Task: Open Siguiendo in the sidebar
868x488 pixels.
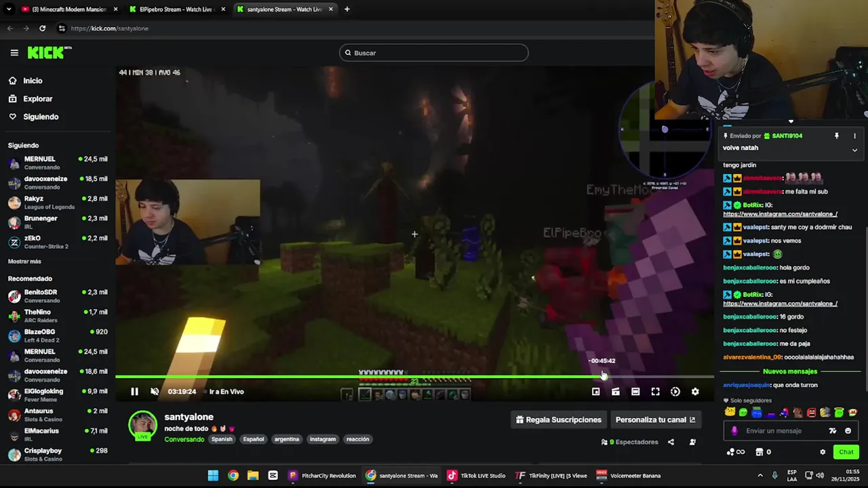Action: tap(41, 117)
